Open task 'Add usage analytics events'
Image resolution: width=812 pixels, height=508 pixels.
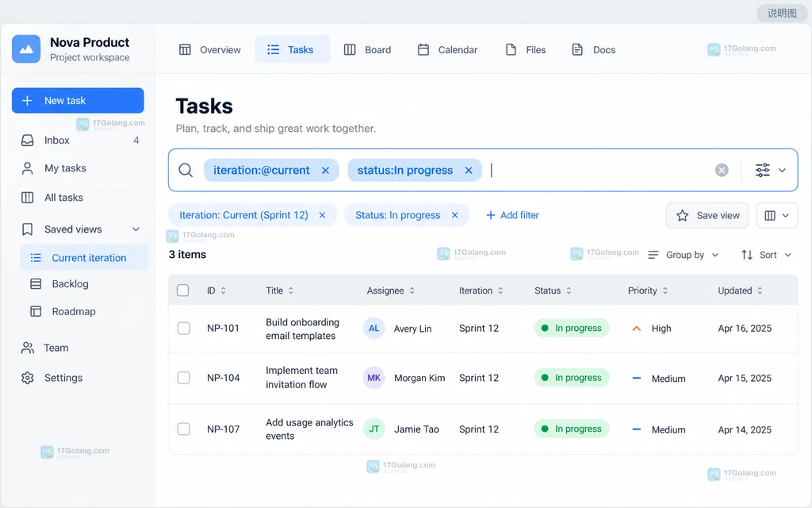pos(309,429)
